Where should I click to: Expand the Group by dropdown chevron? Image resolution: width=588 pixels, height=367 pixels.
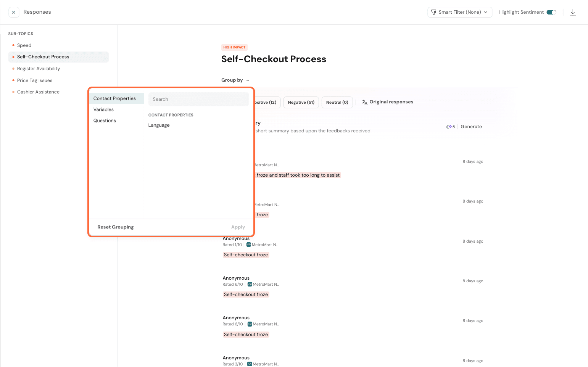point(248,80)
